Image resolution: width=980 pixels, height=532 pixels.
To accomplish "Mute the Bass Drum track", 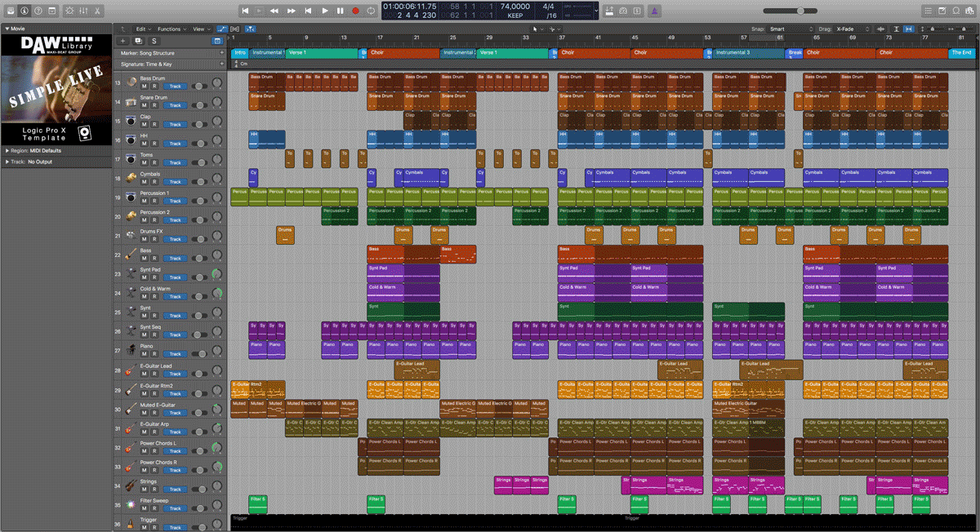I will pyautogui.click(x=144, y=84).
